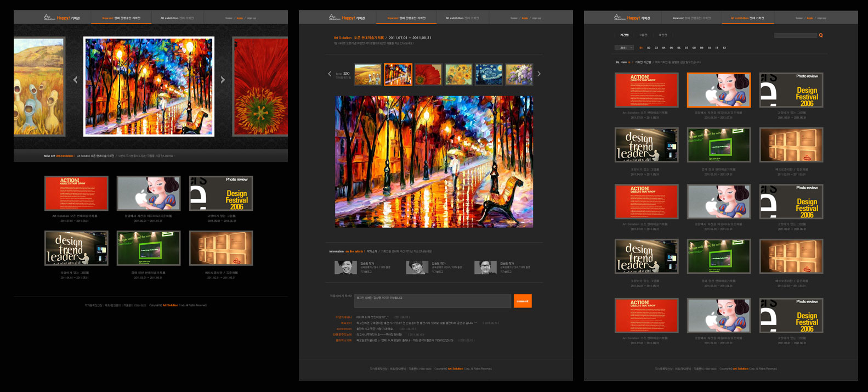Select month 12 in the month list
The width and height of the screenshot is (868, 392).
pyautogui.click(x=724, y=48)
